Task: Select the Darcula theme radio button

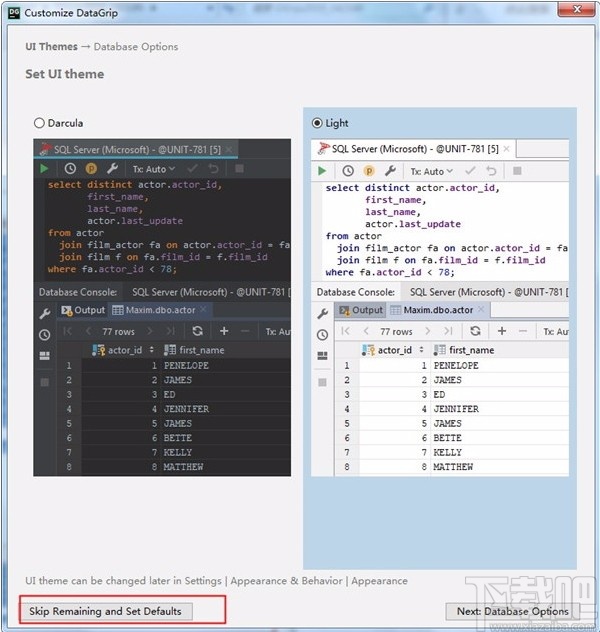Action: [39, 123]
